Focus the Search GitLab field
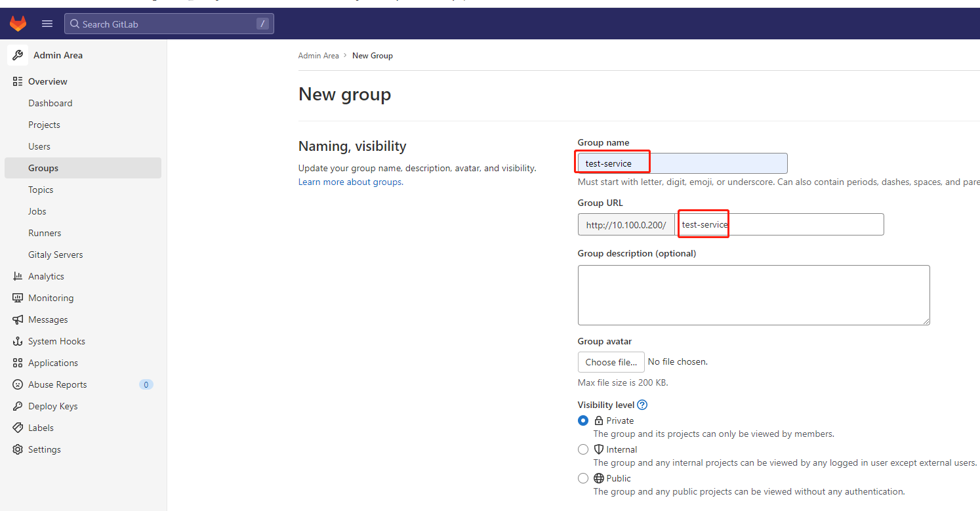 click(169, 24)
